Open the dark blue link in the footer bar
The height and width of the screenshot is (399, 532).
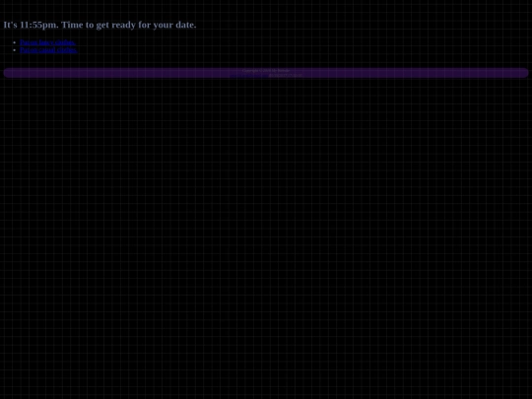(248, 75)
